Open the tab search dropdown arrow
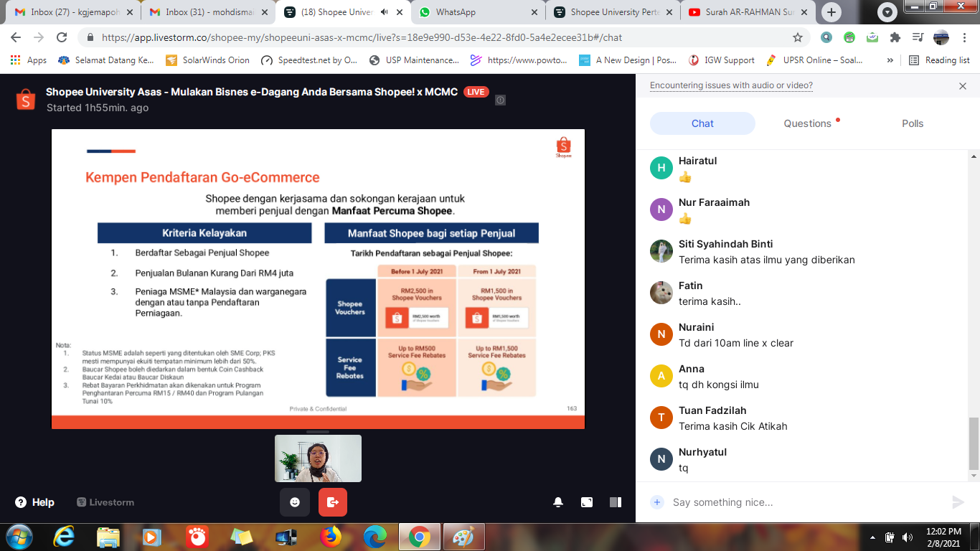The image size is (980, 551). click(x=887, y=12)
